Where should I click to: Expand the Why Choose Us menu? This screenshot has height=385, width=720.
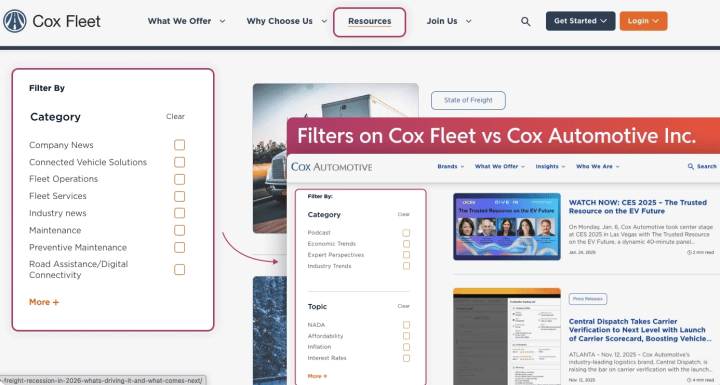287,21
